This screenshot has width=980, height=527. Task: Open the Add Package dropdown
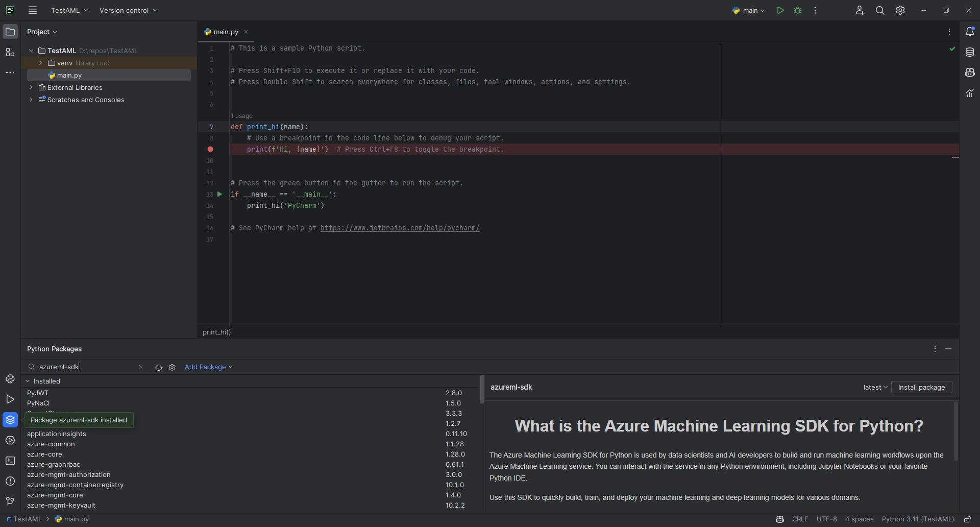208,367
